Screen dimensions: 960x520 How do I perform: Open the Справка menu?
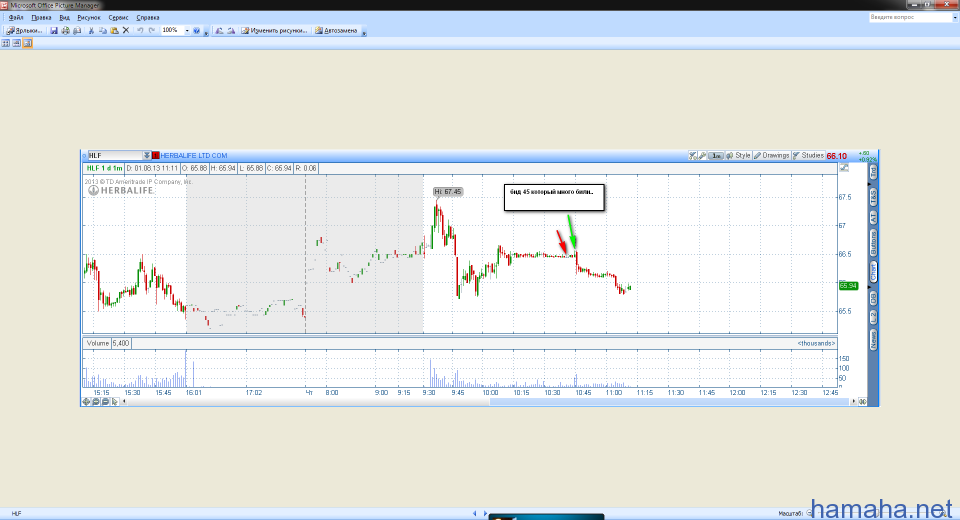pos(148,18)
